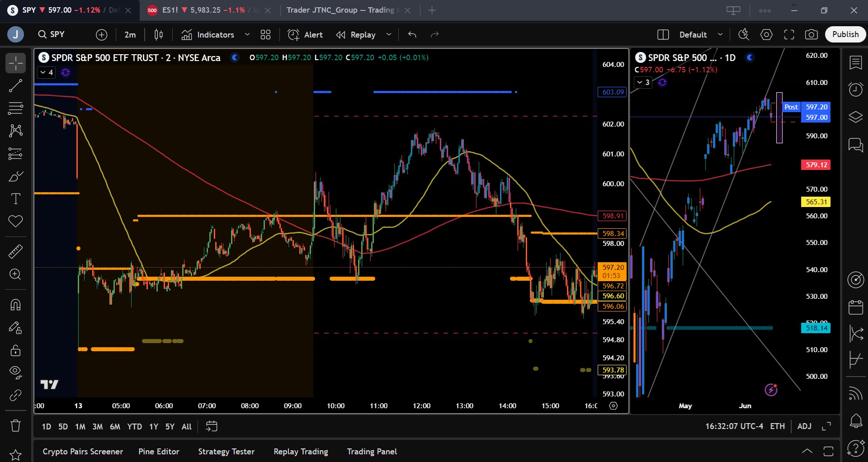Open the pattern drawing tools
This screenshot has height=462, width=868.
[15, 131]
